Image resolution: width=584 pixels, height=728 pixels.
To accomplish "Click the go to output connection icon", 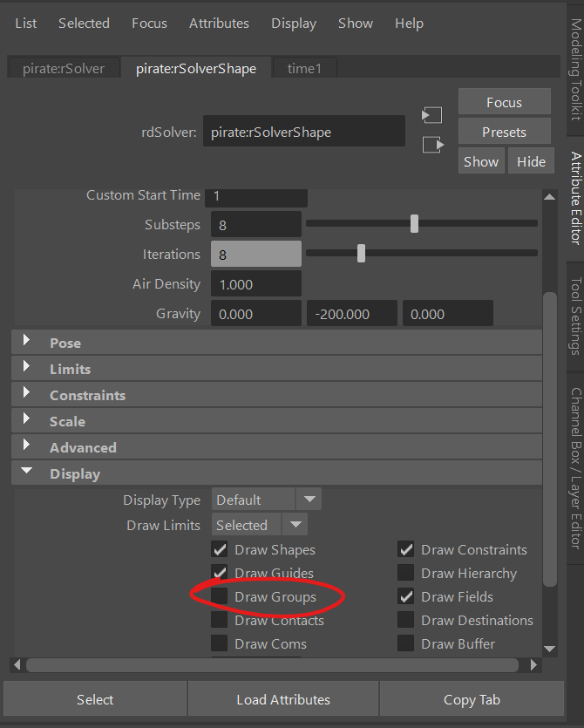I will (x=432, y=145).
